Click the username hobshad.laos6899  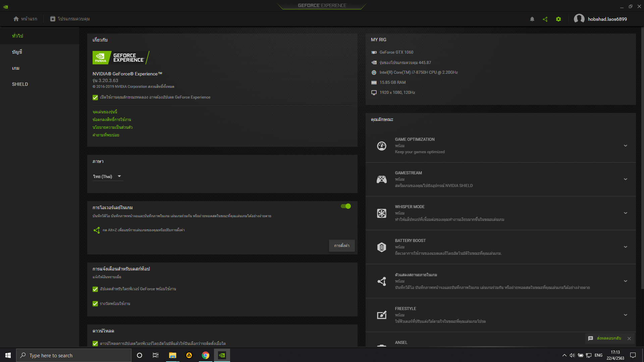tap(607, 19)
